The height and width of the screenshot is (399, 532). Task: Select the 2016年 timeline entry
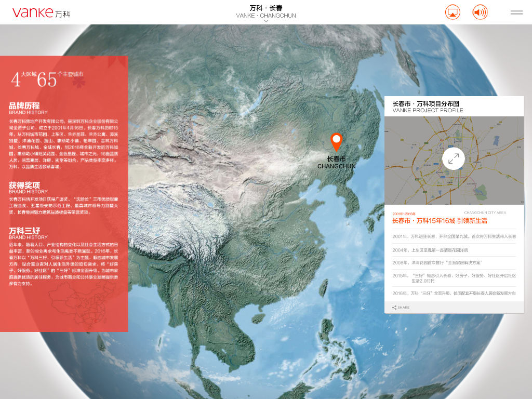pos(454,293)
